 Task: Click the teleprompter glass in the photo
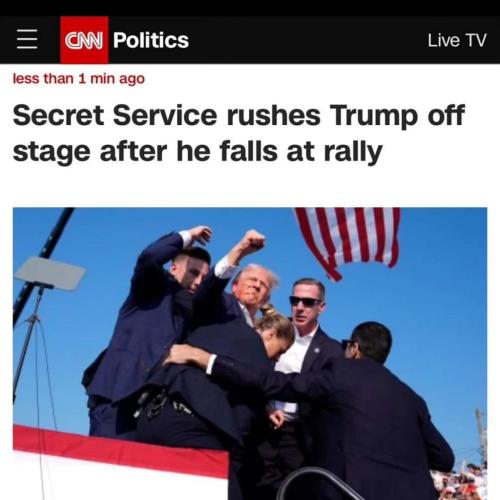point(50,273)
